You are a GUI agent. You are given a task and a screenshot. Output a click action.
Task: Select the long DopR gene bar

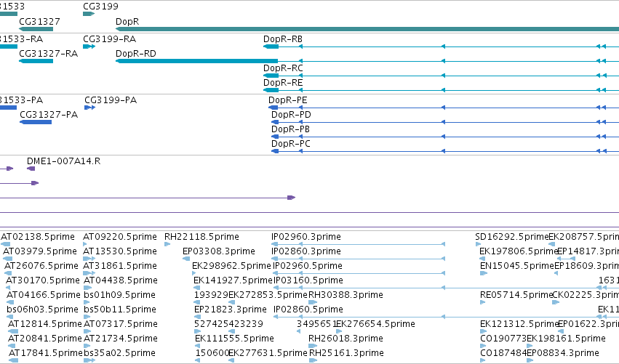(367, 29)
